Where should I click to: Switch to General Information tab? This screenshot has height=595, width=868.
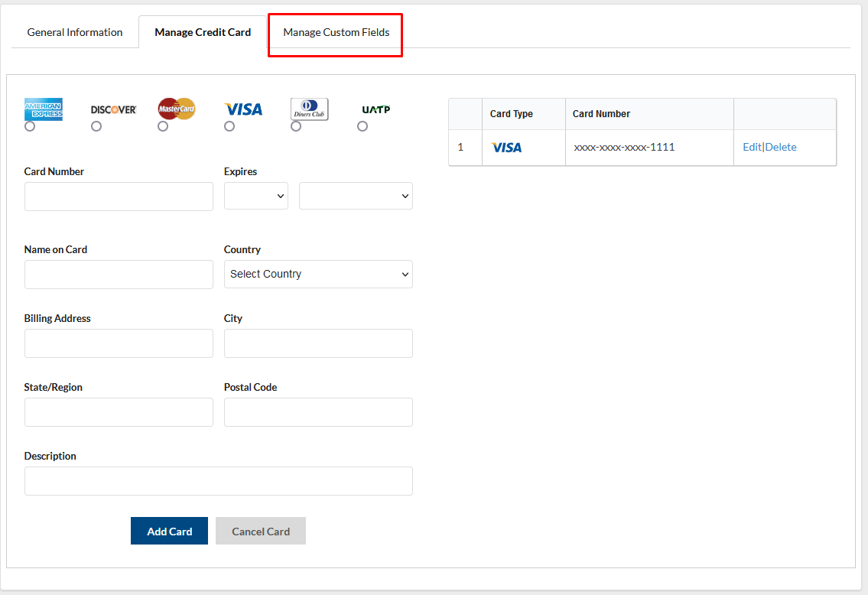click(75, 32)
